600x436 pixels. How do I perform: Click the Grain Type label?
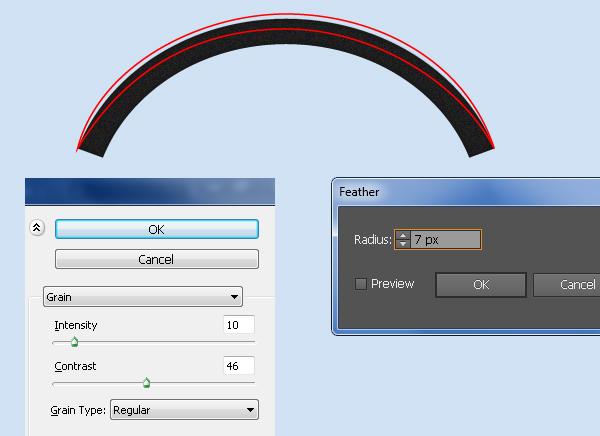78,410
